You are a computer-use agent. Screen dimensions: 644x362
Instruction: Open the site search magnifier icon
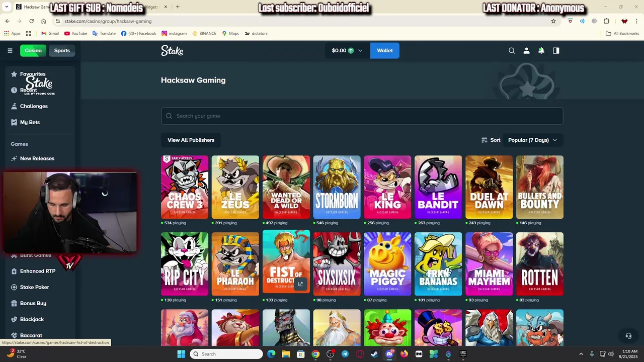point(512,50)
